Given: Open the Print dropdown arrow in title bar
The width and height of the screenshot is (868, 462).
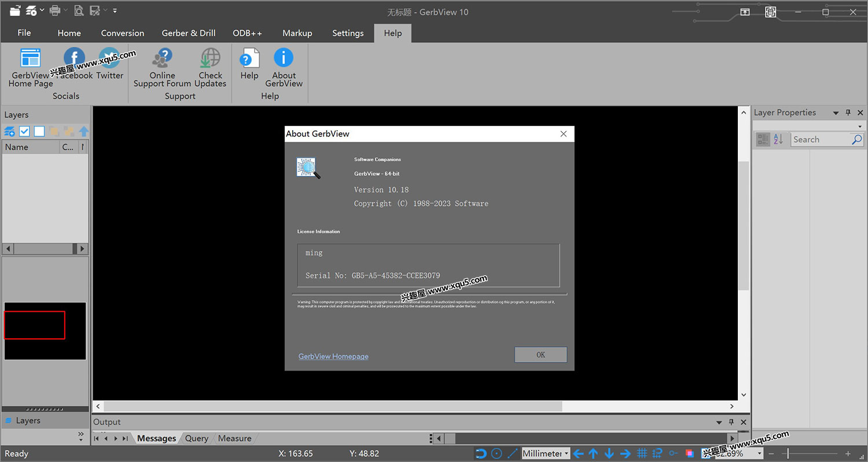Looking at the screenshot, I should (x=65, y=10).
